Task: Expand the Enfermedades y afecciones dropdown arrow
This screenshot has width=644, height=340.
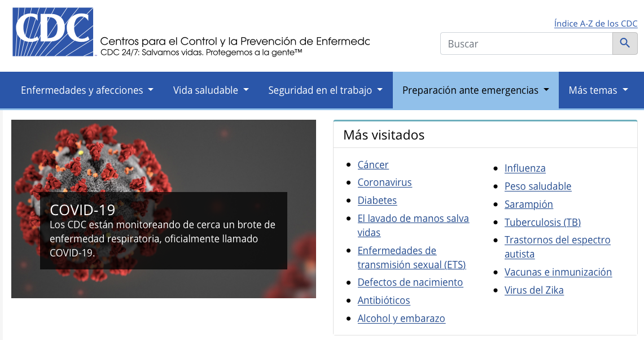Action: (x=150, y=90)
